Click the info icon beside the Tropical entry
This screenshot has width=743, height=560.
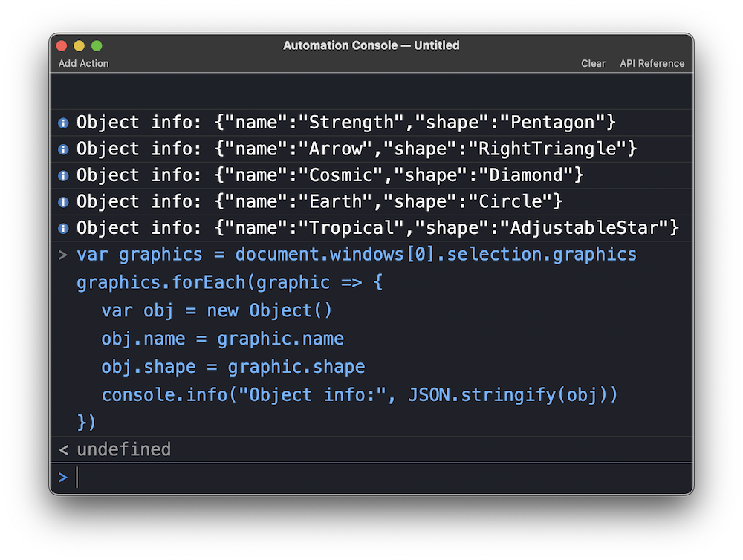pos(63,228)
